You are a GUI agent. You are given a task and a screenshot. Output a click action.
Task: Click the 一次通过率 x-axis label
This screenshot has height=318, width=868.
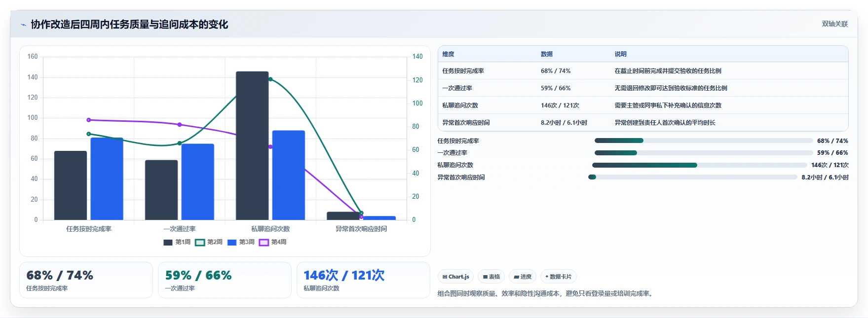click(x=180, y=229)
